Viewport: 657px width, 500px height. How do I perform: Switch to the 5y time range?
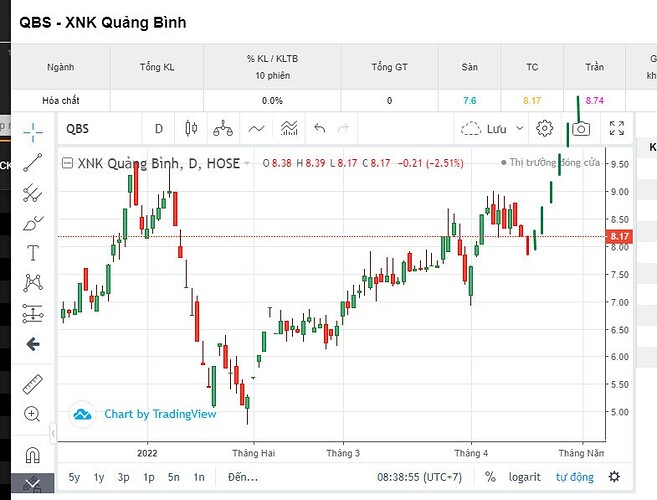pos(74,477)
